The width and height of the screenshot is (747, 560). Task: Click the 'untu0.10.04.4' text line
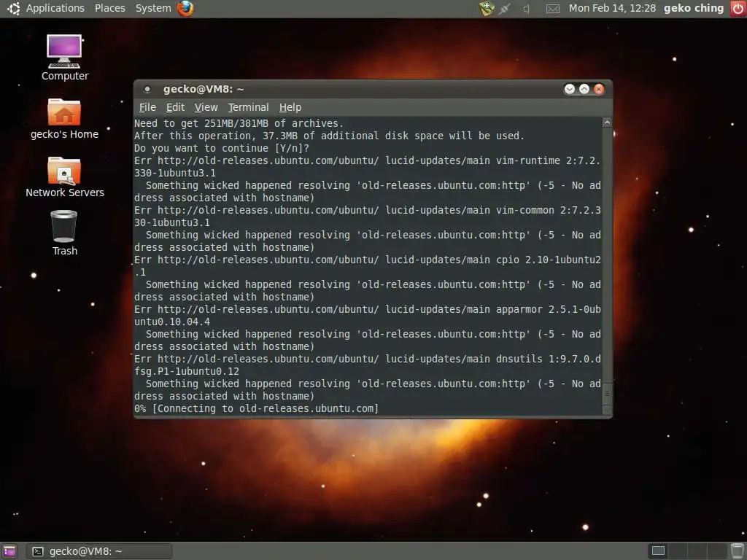click(172, 322)
